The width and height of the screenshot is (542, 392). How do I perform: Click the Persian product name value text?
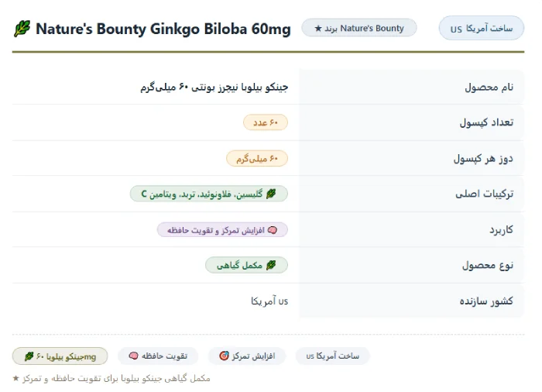pyautogui.click(x=214, y=88)
